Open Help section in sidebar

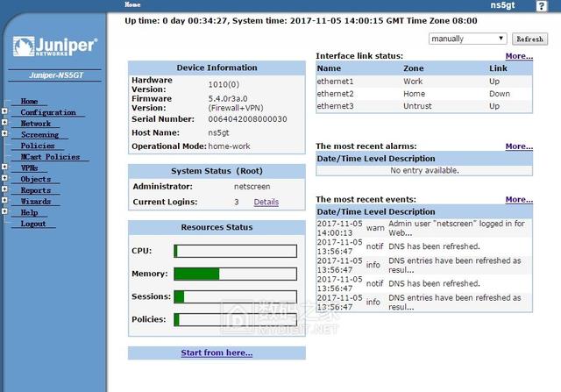click(x=29, y=212)
